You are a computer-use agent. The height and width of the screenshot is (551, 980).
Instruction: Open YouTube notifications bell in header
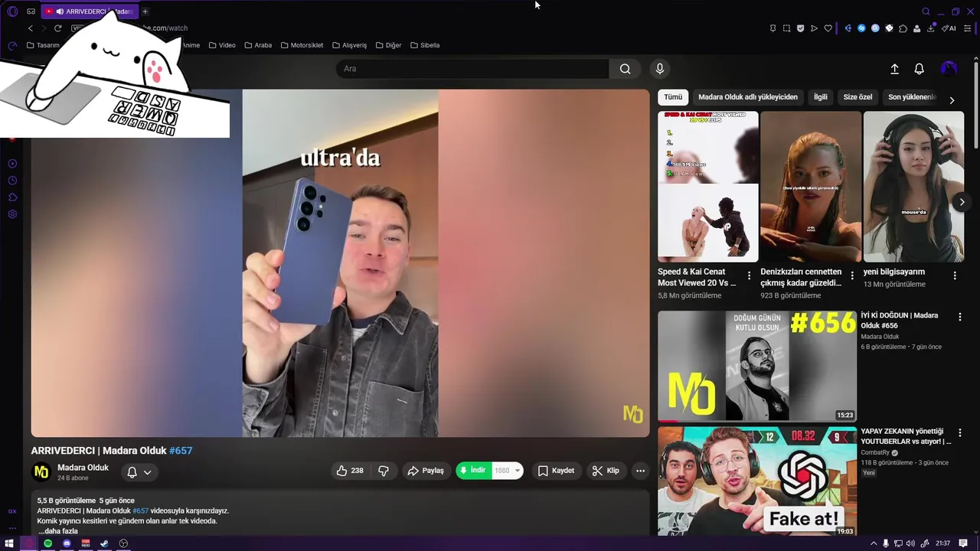tap(920, 69)
